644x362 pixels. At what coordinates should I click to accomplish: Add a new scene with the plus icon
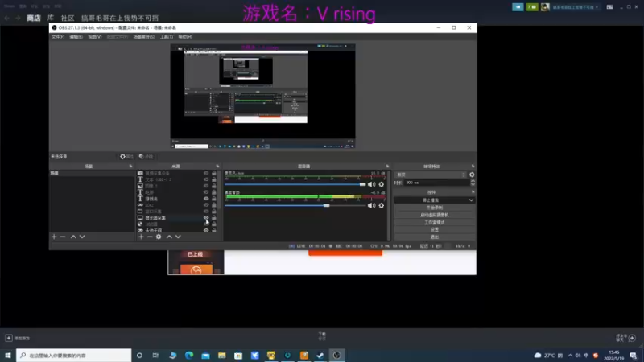pyautogui.click(x=54, y=237)
